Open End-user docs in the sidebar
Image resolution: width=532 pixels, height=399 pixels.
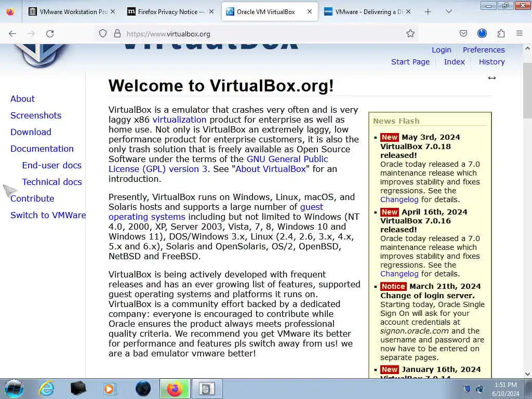51,165
